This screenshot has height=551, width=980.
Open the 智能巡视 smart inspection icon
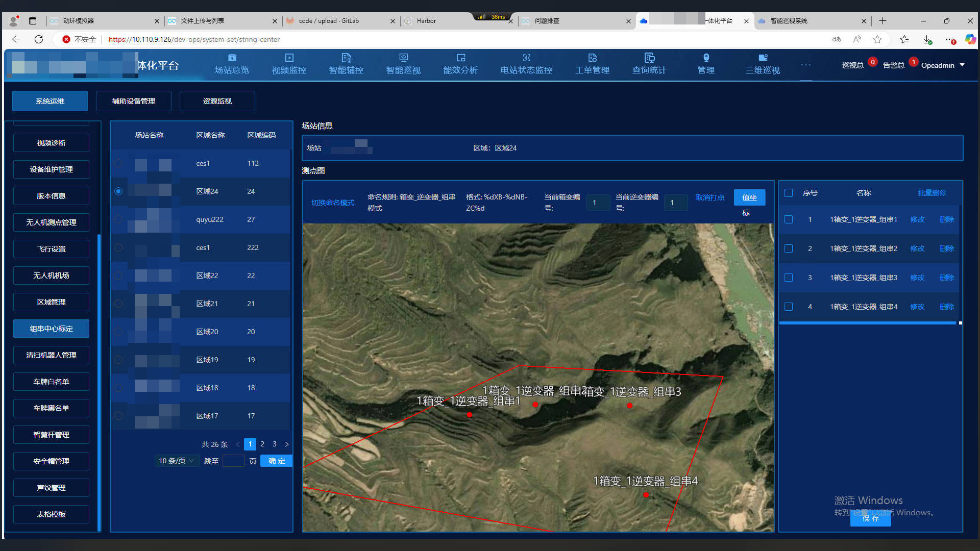403,58
